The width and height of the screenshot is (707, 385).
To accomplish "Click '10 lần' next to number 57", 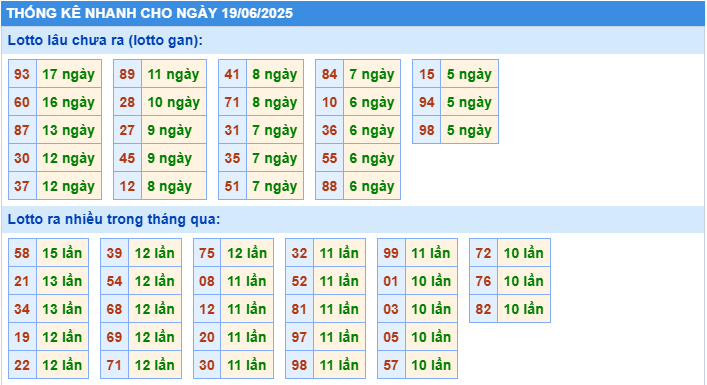I will pyautogui.click(x=432, y=365).
